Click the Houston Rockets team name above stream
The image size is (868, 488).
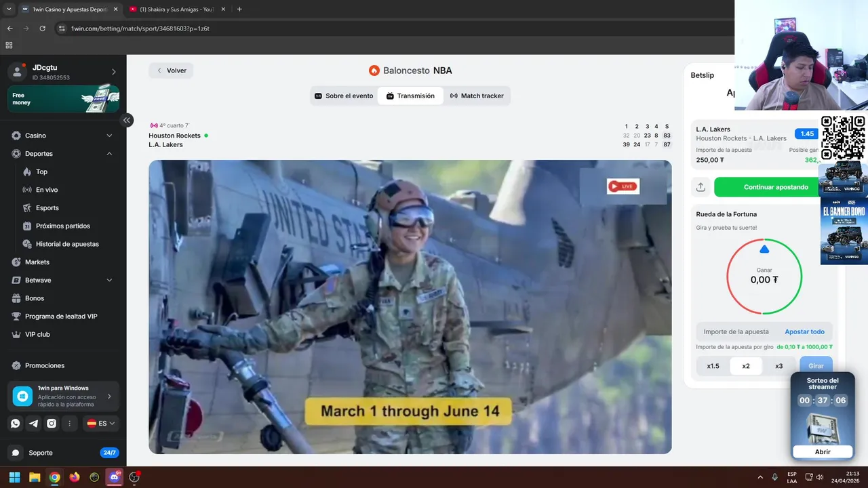(174, 136)
